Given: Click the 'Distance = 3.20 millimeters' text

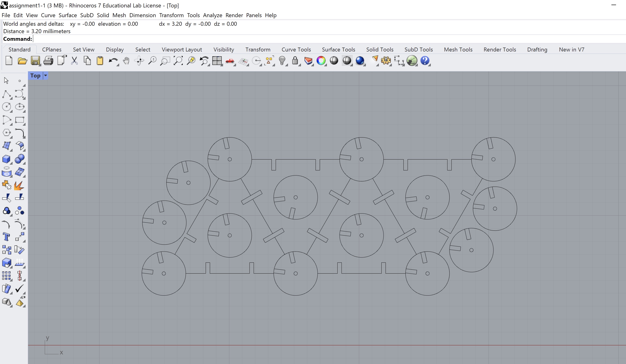Looking at the screenshot, I should [37, 31].
